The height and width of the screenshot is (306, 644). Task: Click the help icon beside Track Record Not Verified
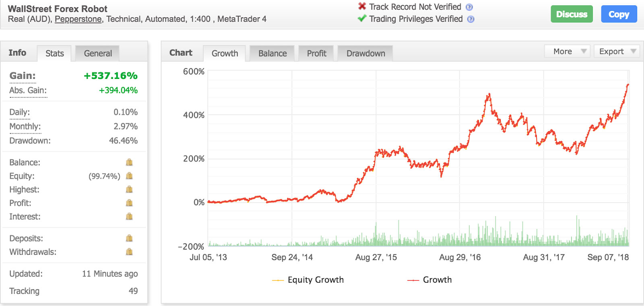point(469,7)
